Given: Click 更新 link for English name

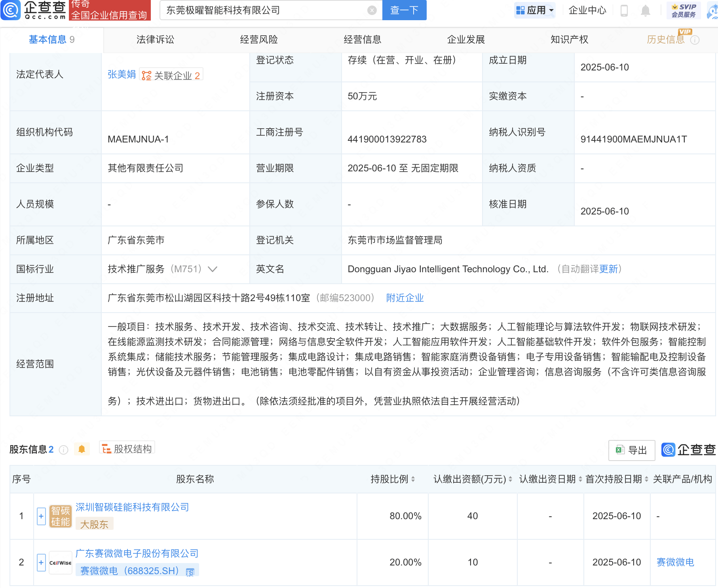Looking at the screenshot, I should [608, 269].
